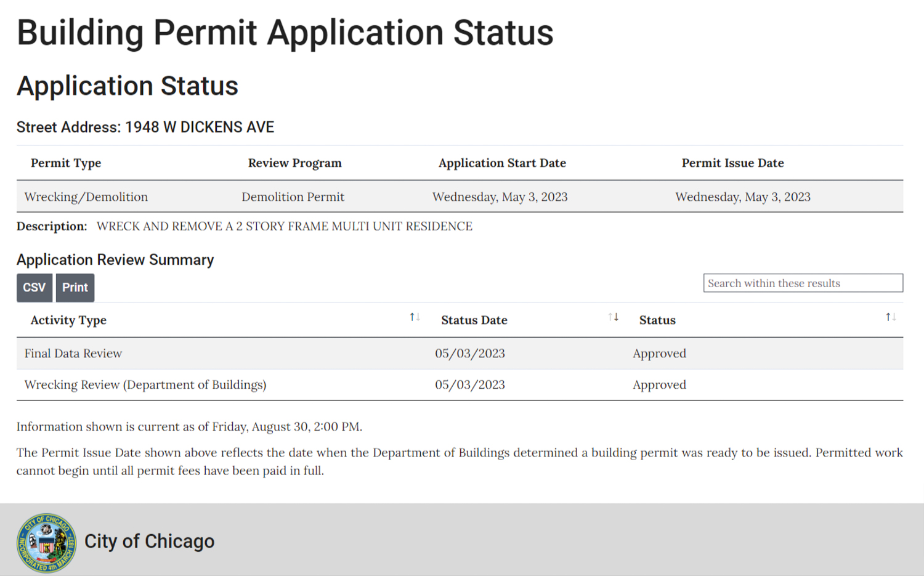Image resolution: width=924 pixels, height=576 pixels.
Task: Select the Final Data Review row
Action: coord(460,354)
